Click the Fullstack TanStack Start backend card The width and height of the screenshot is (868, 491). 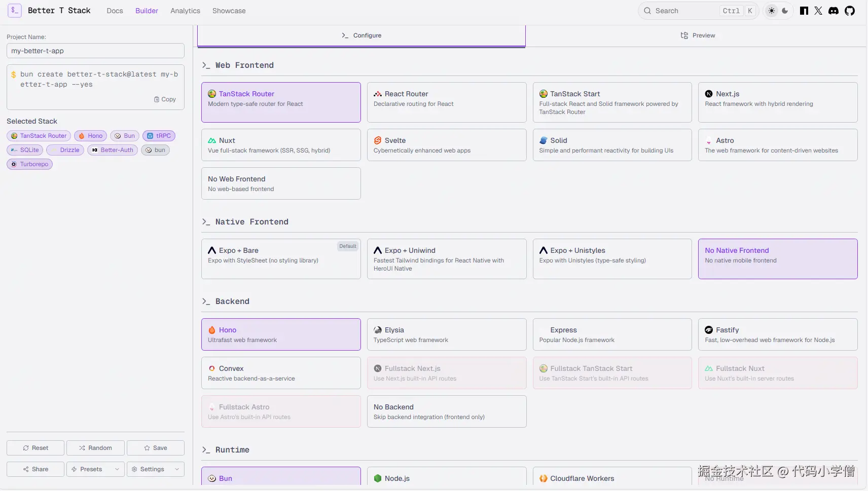612,373
